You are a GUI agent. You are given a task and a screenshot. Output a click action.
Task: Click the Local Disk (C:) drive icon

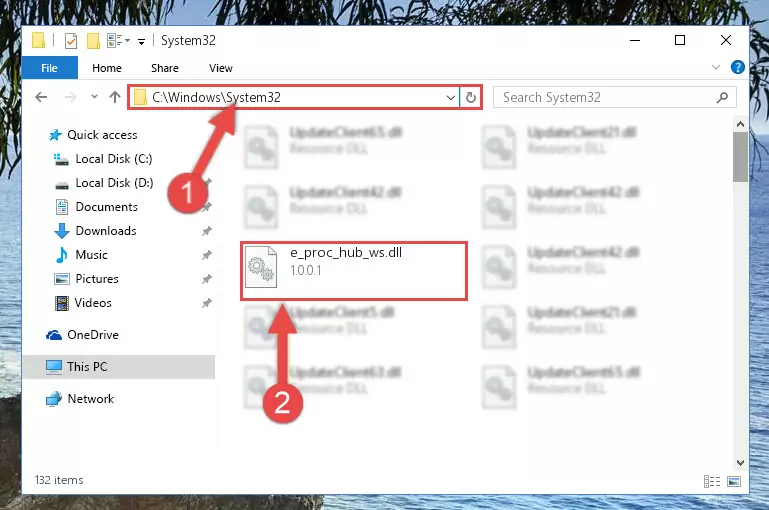[61, 159]
